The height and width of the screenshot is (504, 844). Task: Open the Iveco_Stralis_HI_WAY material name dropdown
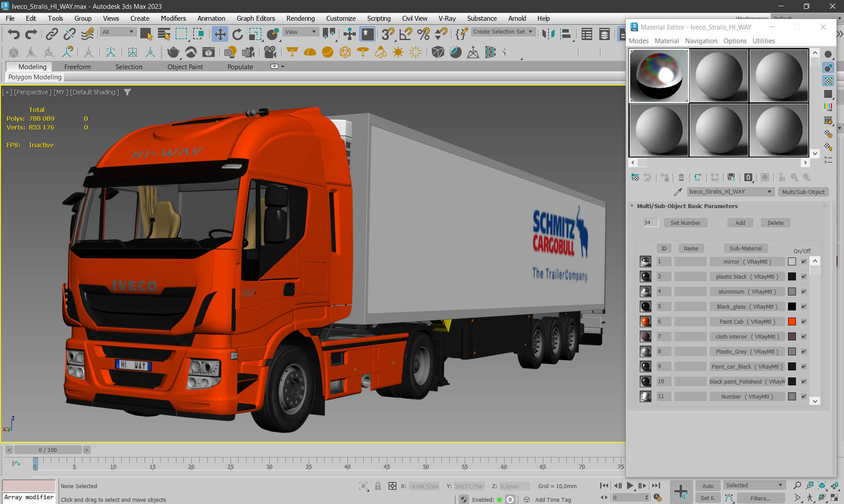pyautogui.click(x=730, y=192)
